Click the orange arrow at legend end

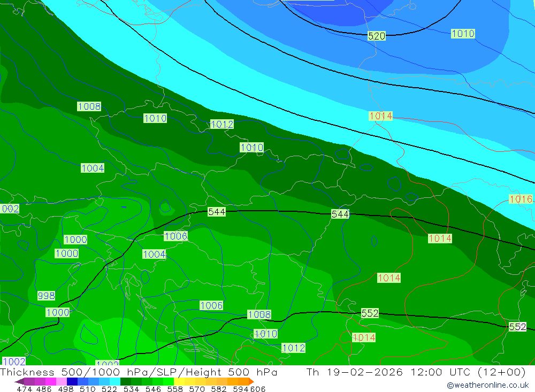pyautogui.click(x=251, y=381)
